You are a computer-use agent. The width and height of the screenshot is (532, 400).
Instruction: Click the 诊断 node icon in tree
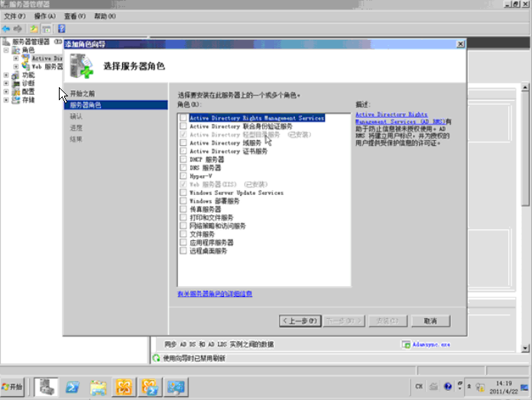point(15,83)
